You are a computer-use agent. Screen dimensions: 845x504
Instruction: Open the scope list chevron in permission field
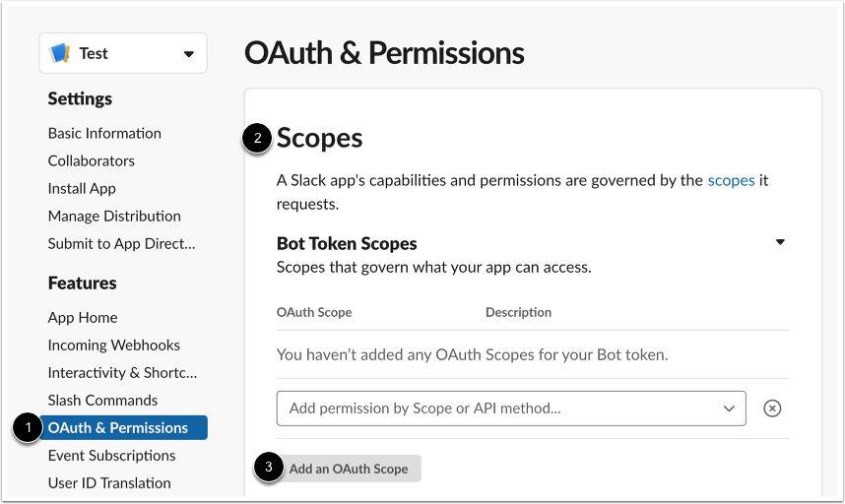[729, 409]
